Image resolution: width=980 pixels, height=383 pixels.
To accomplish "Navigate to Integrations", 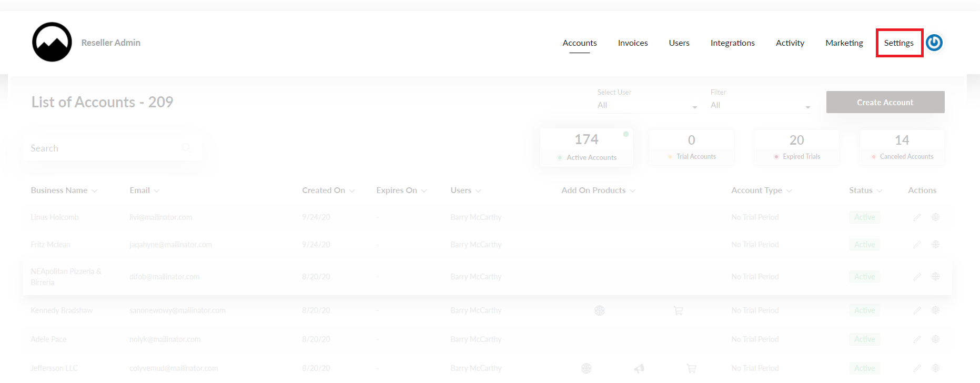I will click(733, 43).
